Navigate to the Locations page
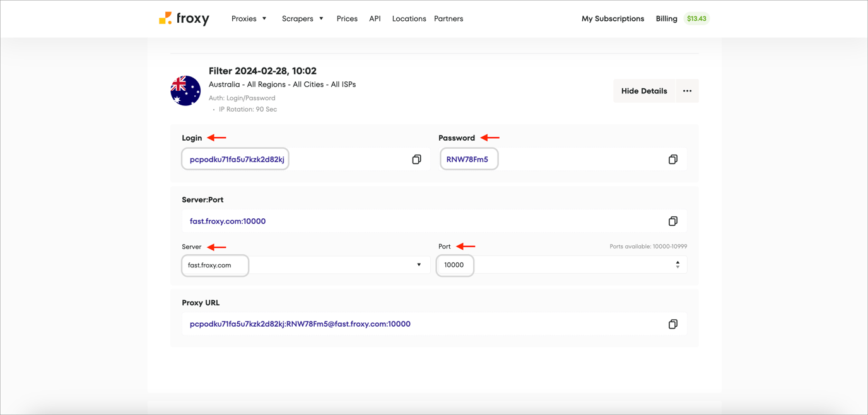This screenshot has width=868, height=415. [x=409, y=18]
